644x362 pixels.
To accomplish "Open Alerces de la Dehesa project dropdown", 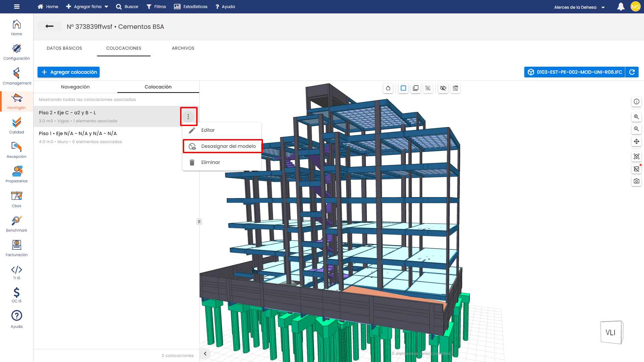I will tap(579, 7).
